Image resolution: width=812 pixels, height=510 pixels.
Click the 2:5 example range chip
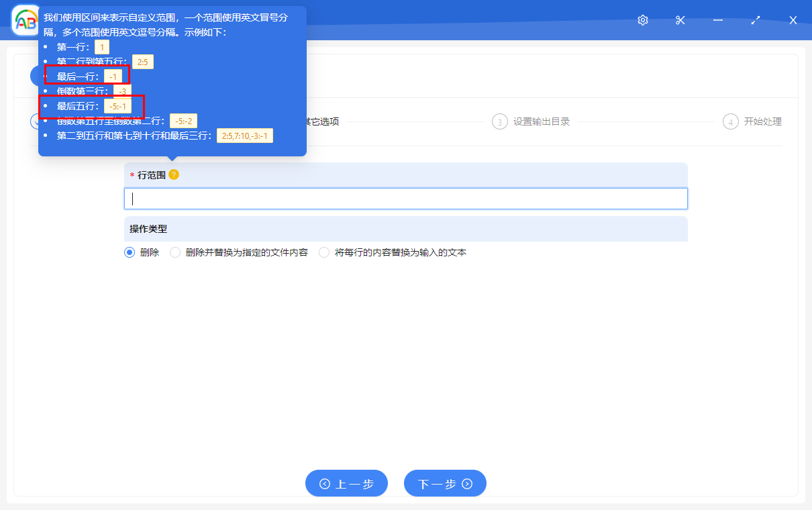(142, 61)
